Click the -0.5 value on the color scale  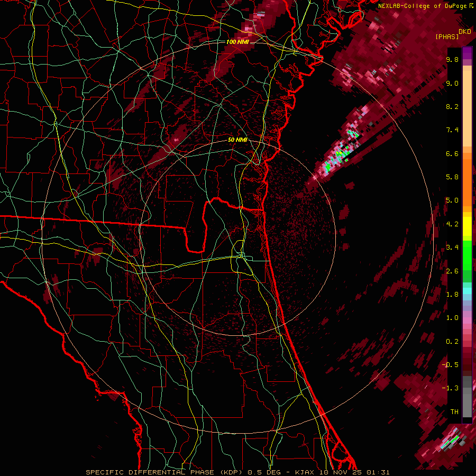(x=450, y=364)
